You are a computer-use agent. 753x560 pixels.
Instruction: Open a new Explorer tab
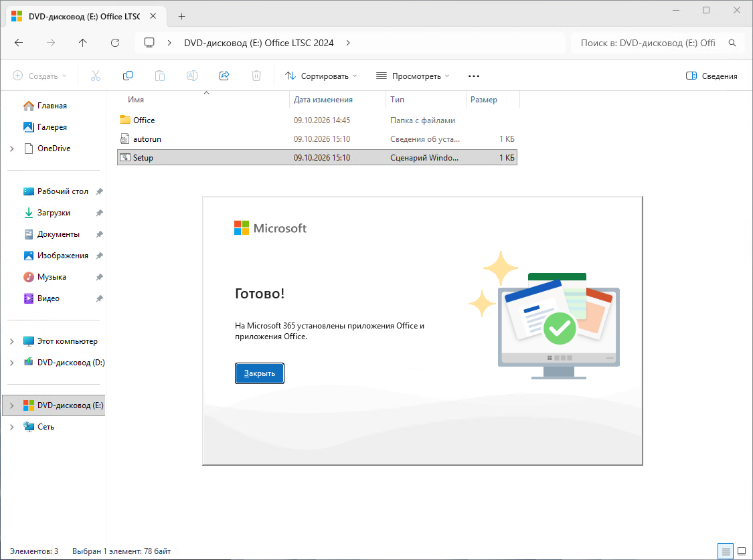click(181, 16)
